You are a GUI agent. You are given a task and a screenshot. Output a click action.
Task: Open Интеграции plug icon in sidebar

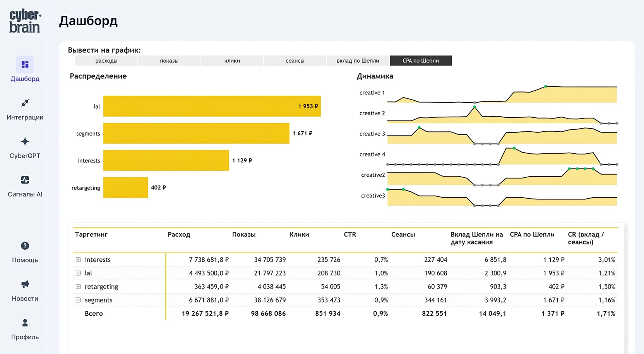(25, 103)
